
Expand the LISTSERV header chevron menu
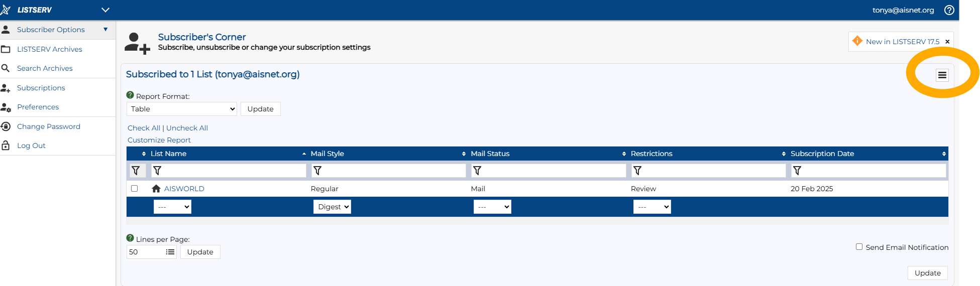tap(105, 10)
